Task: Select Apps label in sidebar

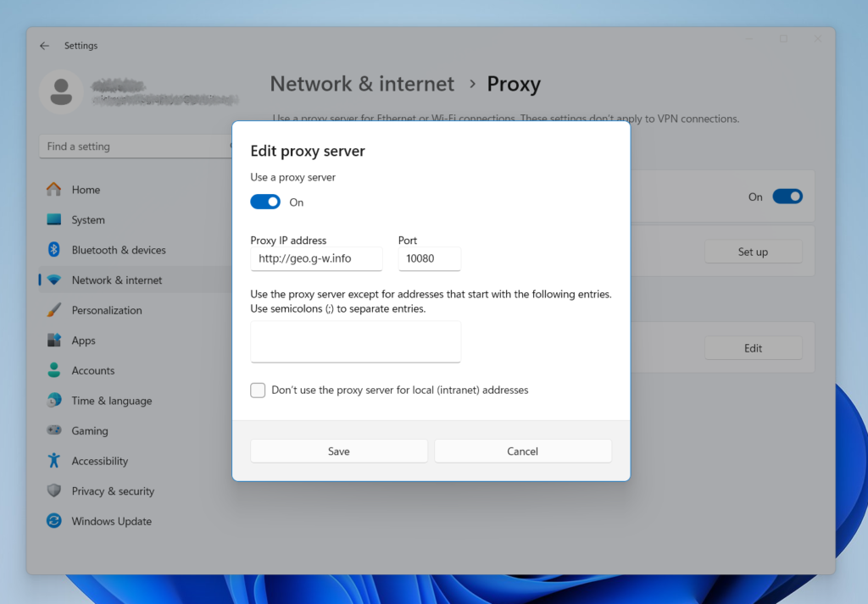Action: 84,341
